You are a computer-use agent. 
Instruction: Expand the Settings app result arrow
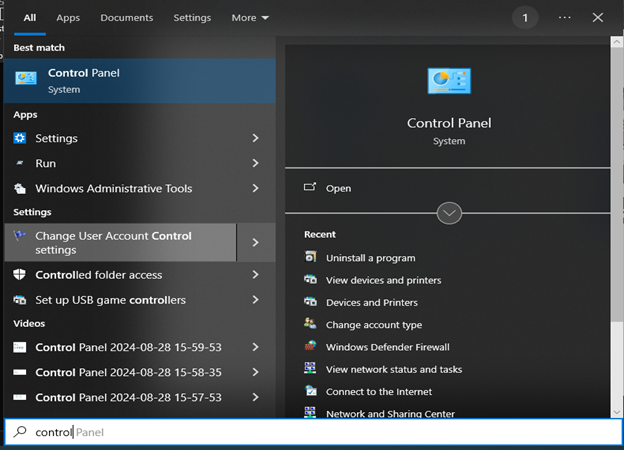point(255,138)
